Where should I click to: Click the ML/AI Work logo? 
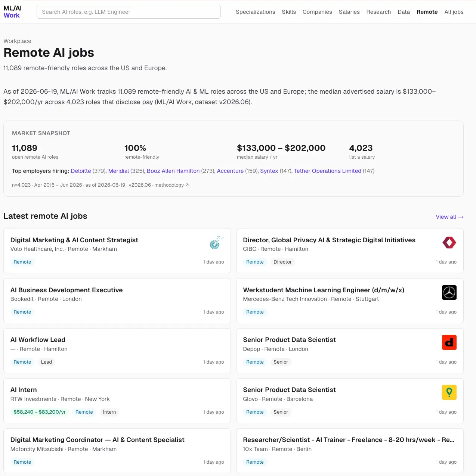13,12
